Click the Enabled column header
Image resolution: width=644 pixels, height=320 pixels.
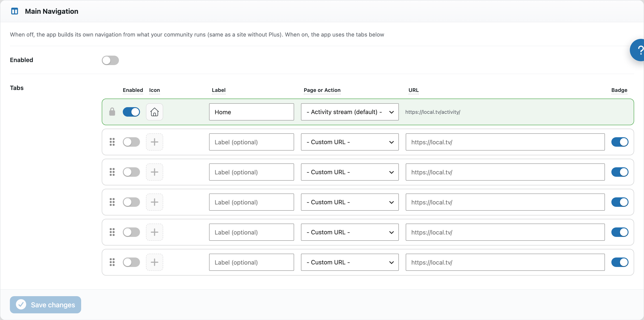(x=133, y=90)
